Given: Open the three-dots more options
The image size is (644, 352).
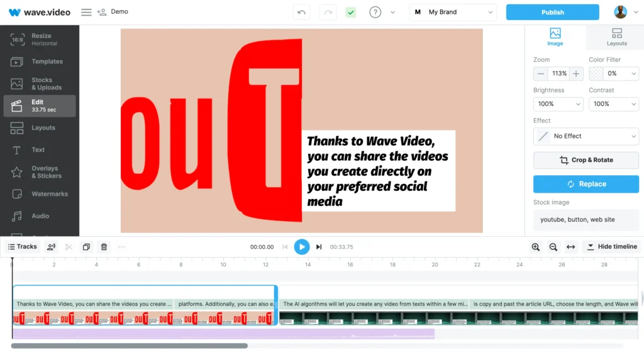Looking at the screenshot, I should pos(121,247).
